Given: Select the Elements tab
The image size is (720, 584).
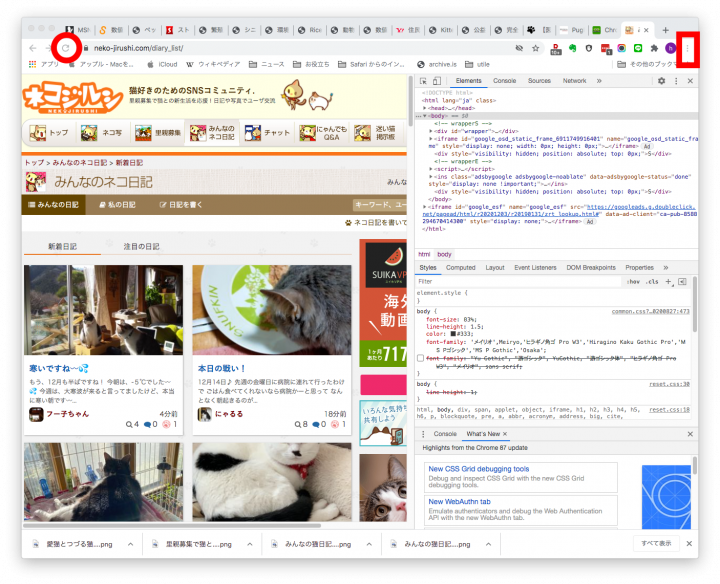Looking at the screenshot, I should click(468, 81).
